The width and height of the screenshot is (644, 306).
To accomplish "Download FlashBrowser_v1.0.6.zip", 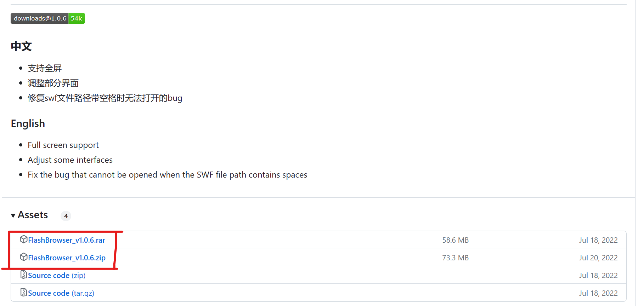I will coord(67,258).
